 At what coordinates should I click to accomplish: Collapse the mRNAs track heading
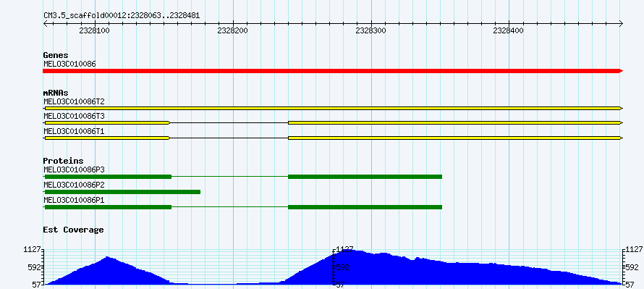click(56, 93)
